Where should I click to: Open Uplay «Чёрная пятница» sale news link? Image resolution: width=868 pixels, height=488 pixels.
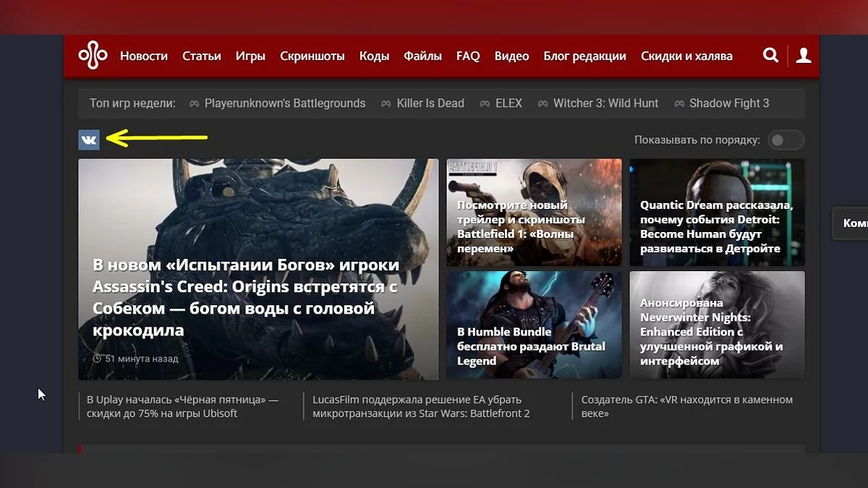[182, 406]
